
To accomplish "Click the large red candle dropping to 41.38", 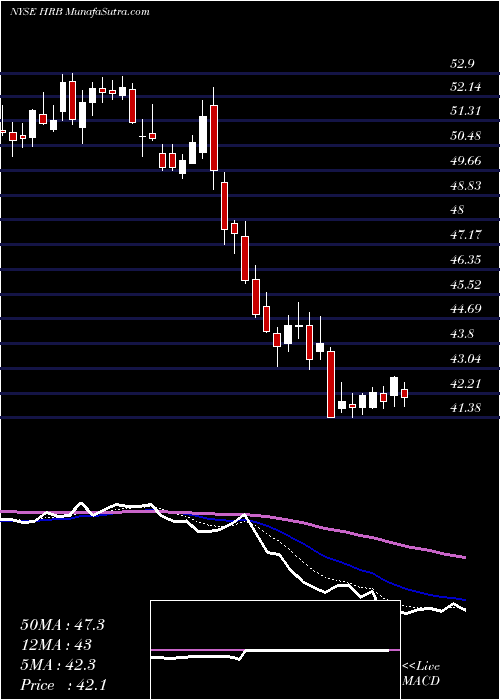I will click(x=331, y=384).
